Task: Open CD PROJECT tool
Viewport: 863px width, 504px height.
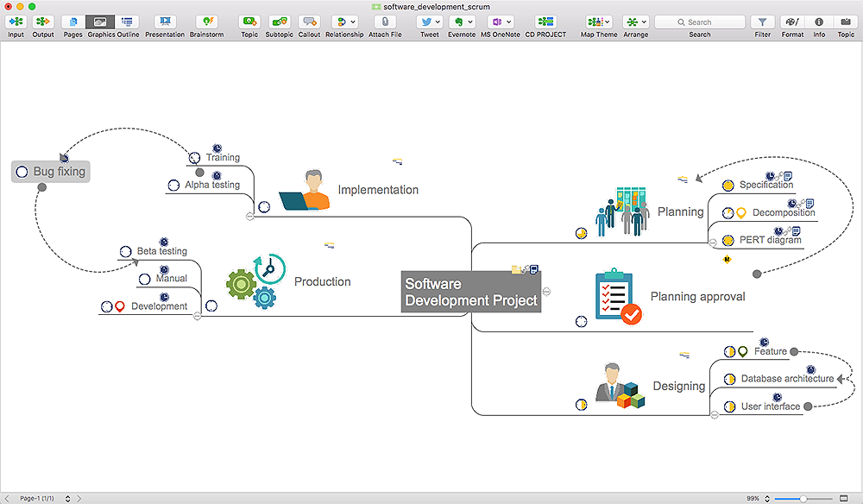Action: [545, 22]
